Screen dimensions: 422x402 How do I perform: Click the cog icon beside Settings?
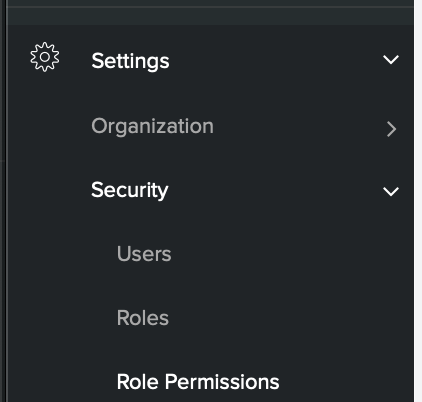point(45,57)
